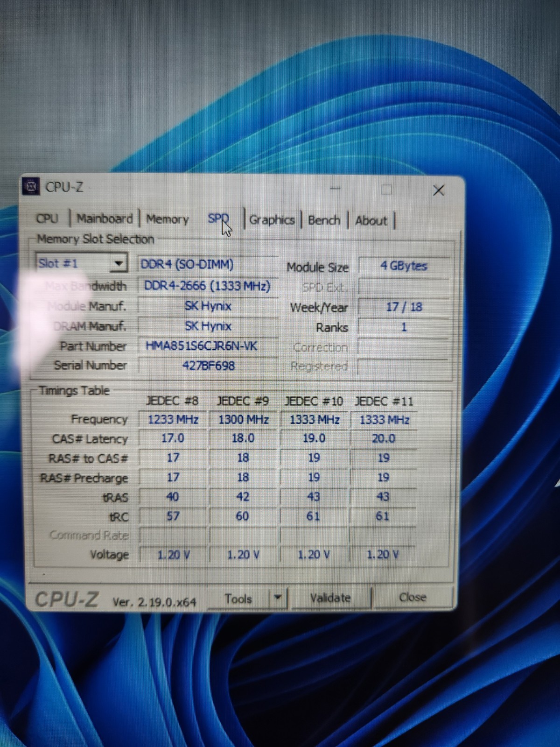This screenshot has height=747, width=560.
Task: Go to the About tab
Action: (x=371, y=220)
